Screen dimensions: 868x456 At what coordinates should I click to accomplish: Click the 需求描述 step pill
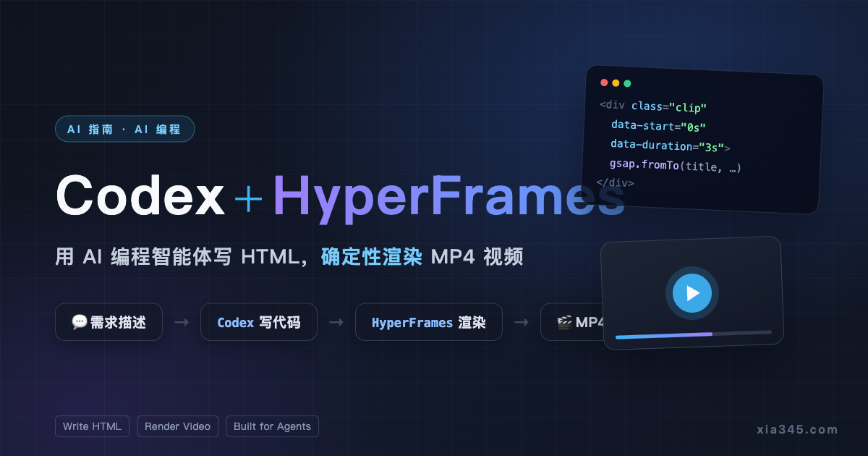[x=109, y=322]
